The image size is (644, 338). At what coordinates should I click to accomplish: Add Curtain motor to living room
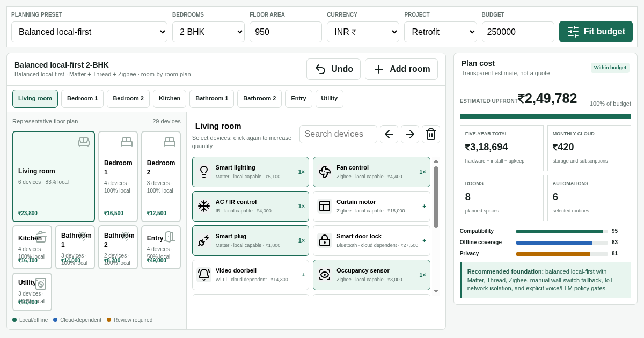pos(371,206)
